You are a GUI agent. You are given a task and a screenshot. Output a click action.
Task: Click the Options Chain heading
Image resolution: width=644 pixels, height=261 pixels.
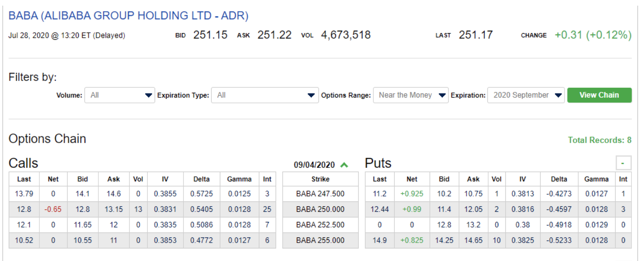pyautogui.click(x=47, y=139)
